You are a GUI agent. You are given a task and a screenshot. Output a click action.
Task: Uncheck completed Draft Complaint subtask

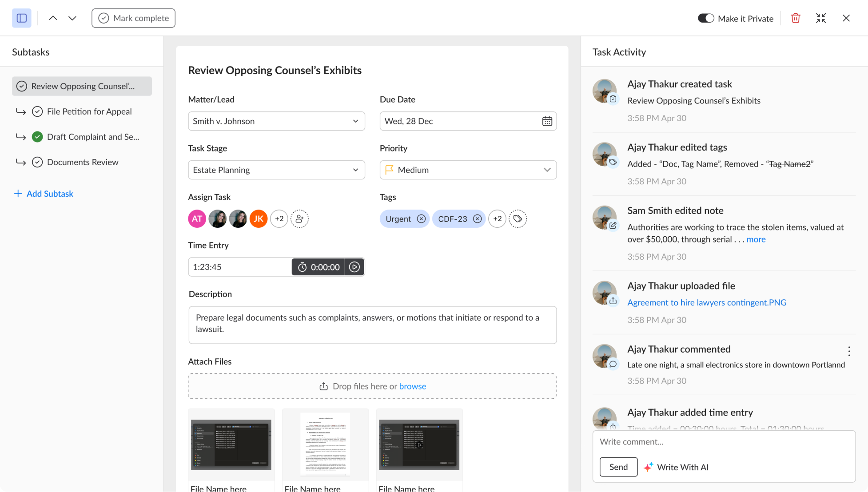(x=37, y=137)
